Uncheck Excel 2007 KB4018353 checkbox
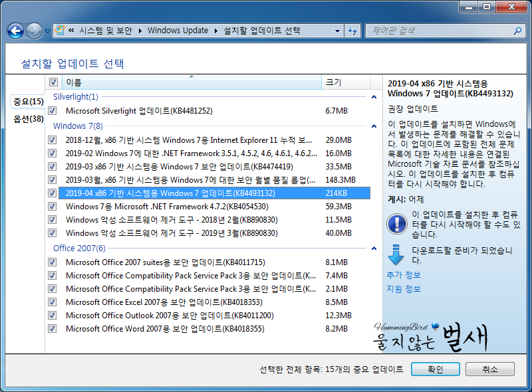Screen dimensions: 532x392 (x=53, y=302)
